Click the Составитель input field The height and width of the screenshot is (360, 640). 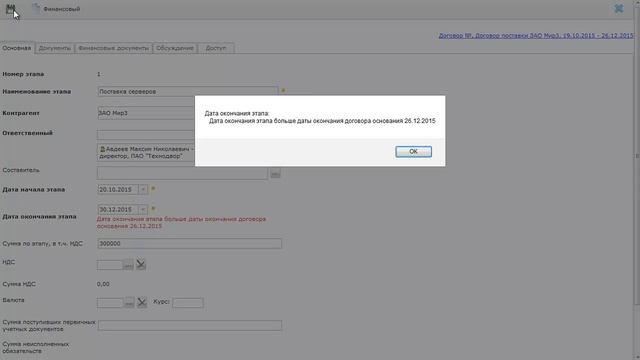coord(182,173)
